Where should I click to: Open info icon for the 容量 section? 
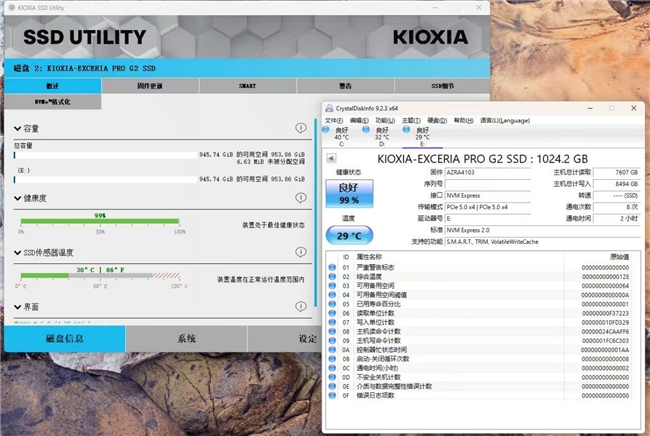301,128
